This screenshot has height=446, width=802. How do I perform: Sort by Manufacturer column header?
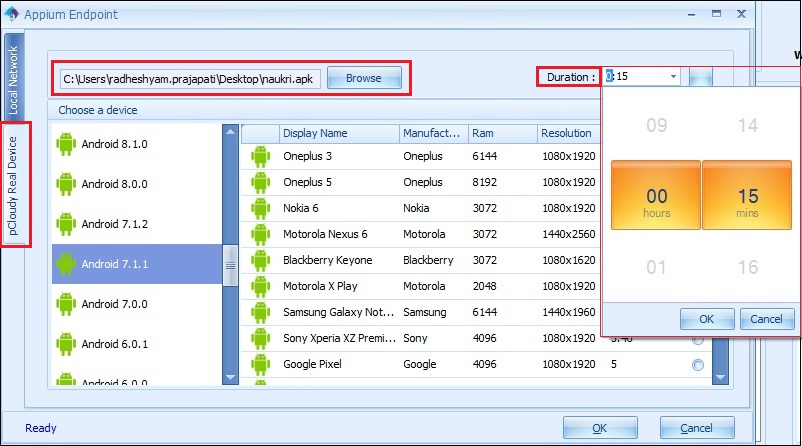click(x=433, y=133)
